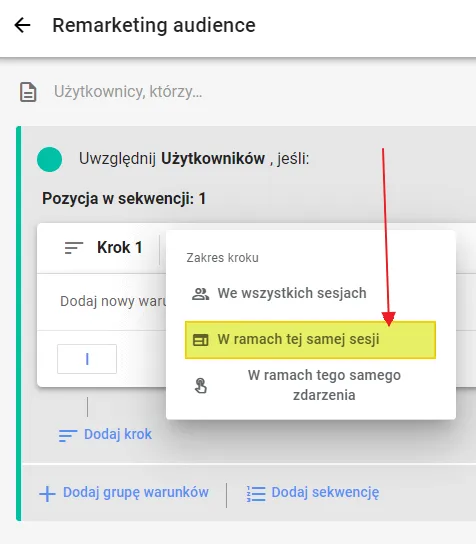The height and width of the screenshot is (544, 476).
Task: Click 'Dodaj sekwencję' link
Action: (325, 492)
